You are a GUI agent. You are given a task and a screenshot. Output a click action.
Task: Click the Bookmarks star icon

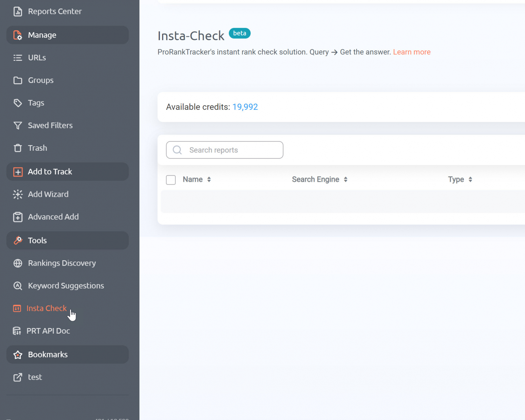[17, 355]
